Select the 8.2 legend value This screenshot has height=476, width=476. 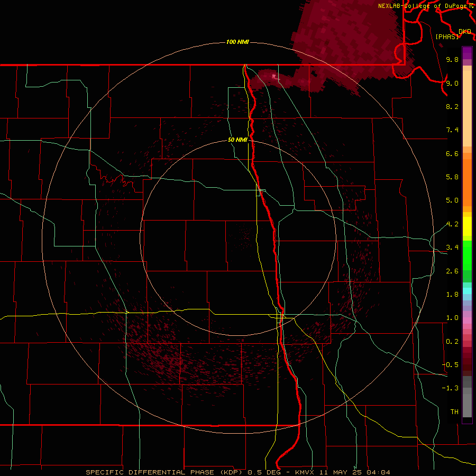(x=452, y=106)
